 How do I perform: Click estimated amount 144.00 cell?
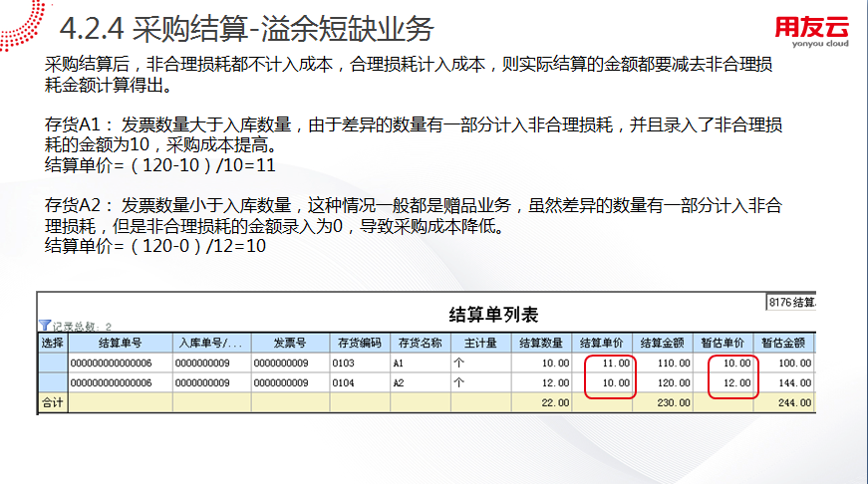click(x=783, y=382)
